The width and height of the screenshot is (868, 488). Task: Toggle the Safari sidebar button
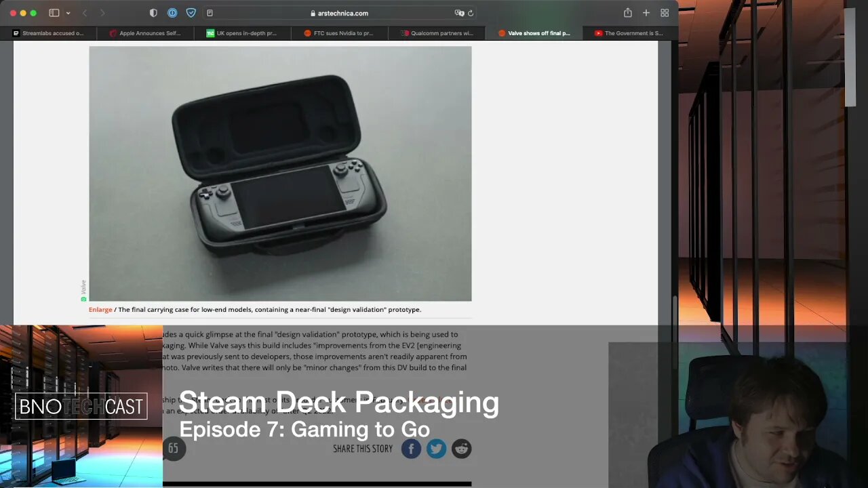pyautogui.click(x=54, y=13)
